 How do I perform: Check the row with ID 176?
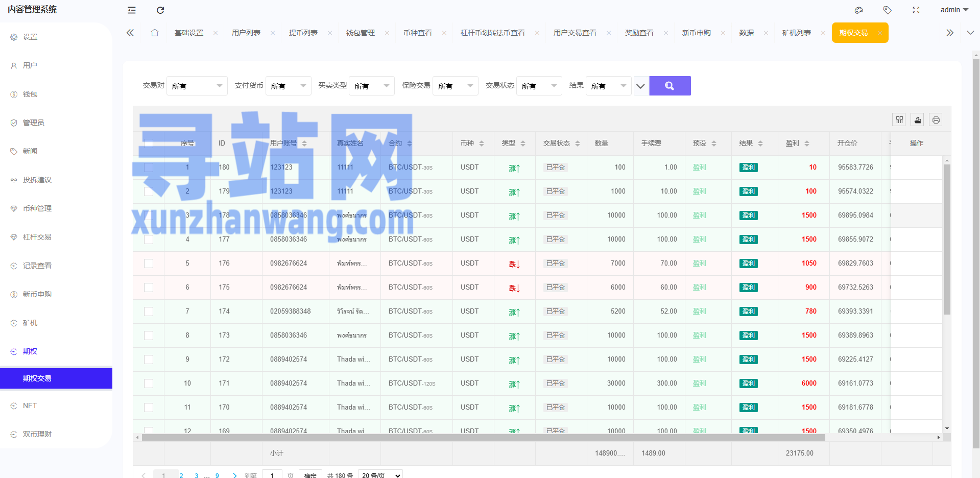click(x=149, y=264)
